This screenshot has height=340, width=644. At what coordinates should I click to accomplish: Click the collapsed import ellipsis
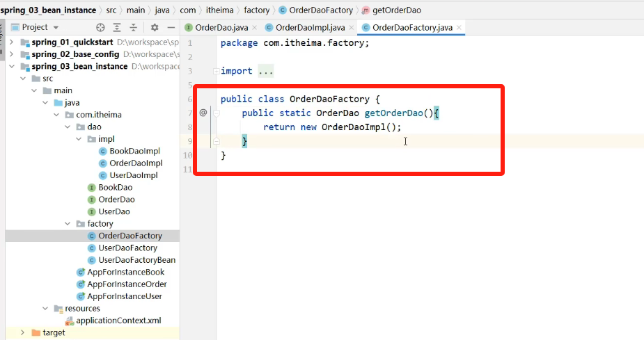[x=266, y=71]
